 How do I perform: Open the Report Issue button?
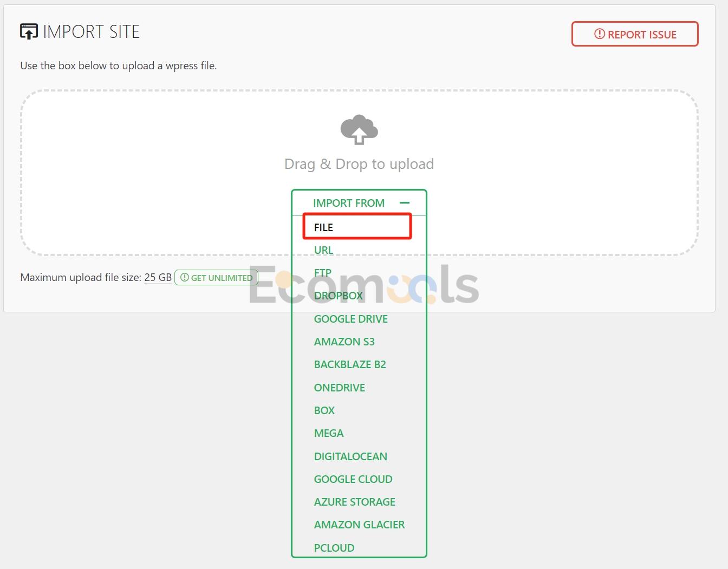tap(635, 34)
